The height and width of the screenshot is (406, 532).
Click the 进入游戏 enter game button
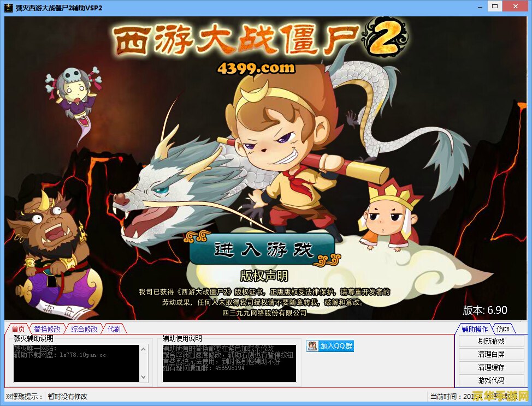(x=263, y=249)
